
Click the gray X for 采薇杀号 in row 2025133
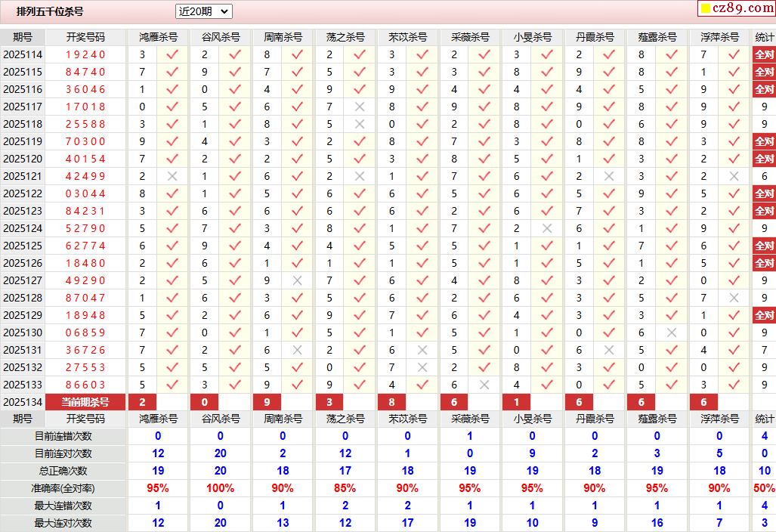coord(484,385)
